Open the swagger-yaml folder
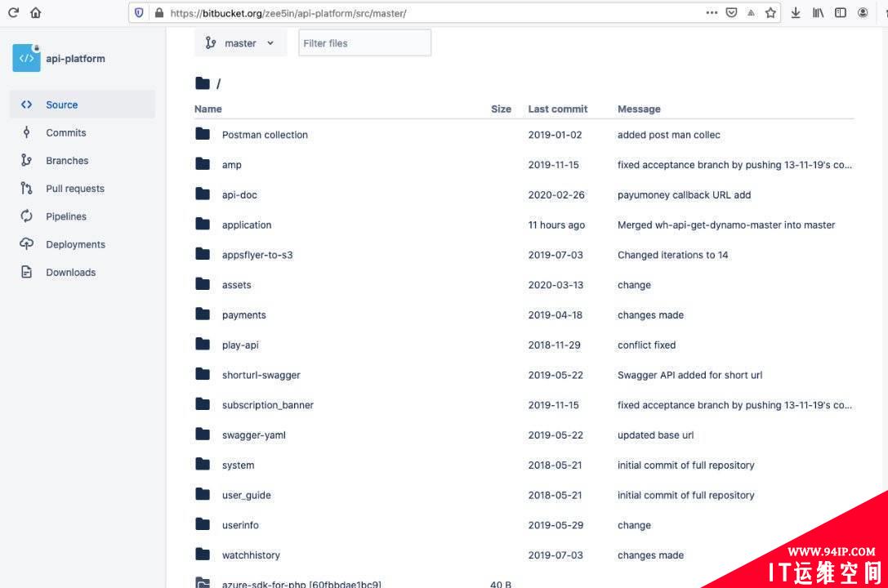 coord(254,434)
